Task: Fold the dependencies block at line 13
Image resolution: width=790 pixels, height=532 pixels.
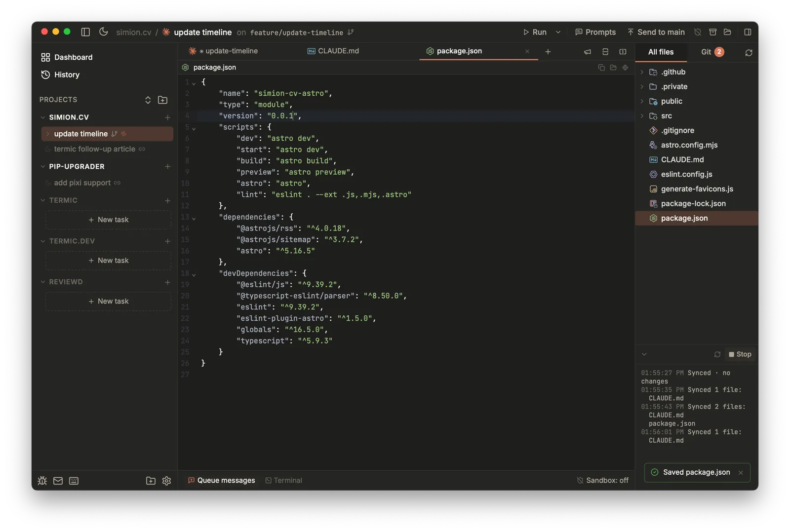Action: (194, 218)
